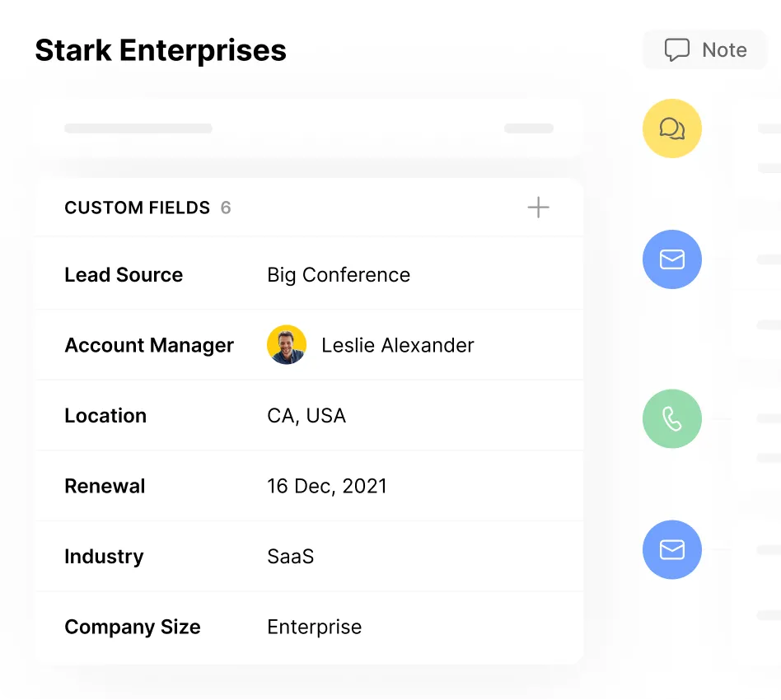
Task: Open the Renewal date 16 Dec, 2021
Action: tap(327, 486)
